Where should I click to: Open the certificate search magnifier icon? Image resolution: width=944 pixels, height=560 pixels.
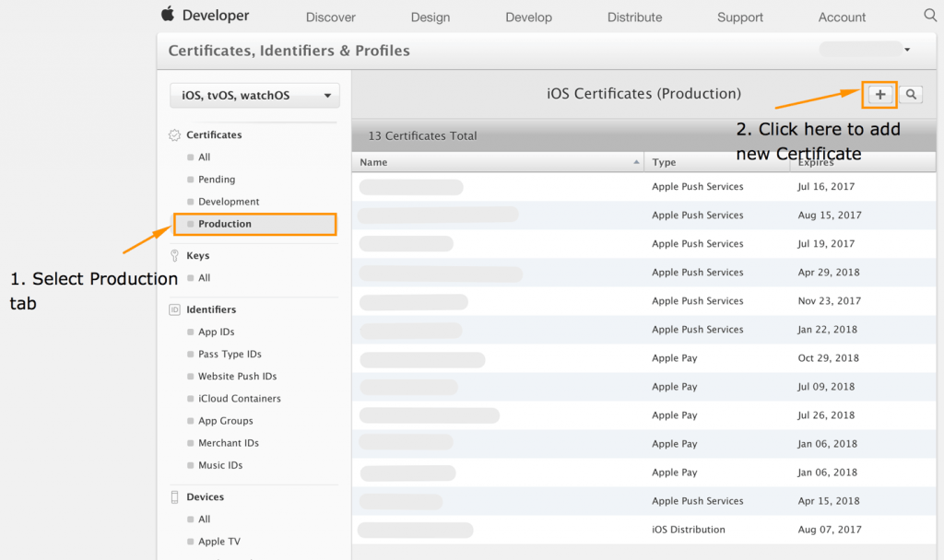point(911,94)
